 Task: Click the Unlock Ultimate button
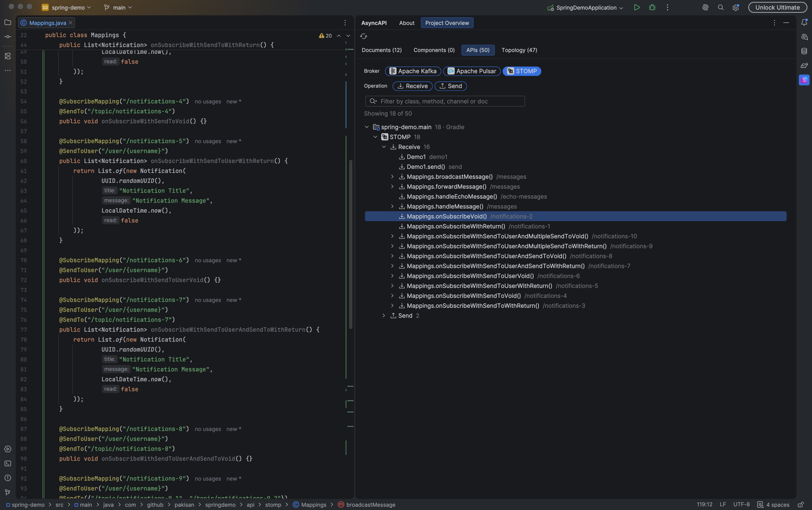coord(777,8)
